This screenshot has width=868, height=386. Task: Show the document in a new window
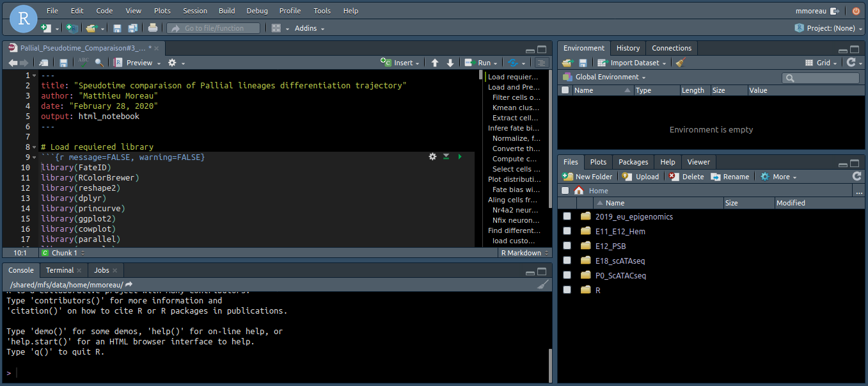(43, 63)
